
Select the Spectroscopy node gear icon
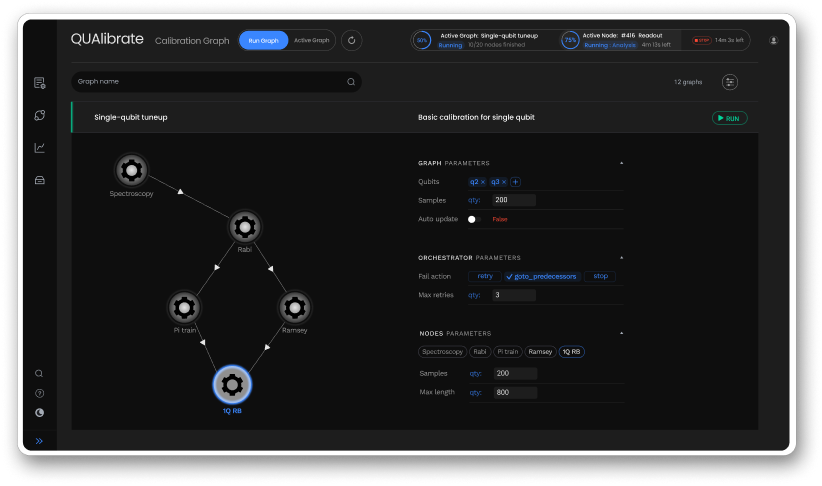[x=131, y=169]
